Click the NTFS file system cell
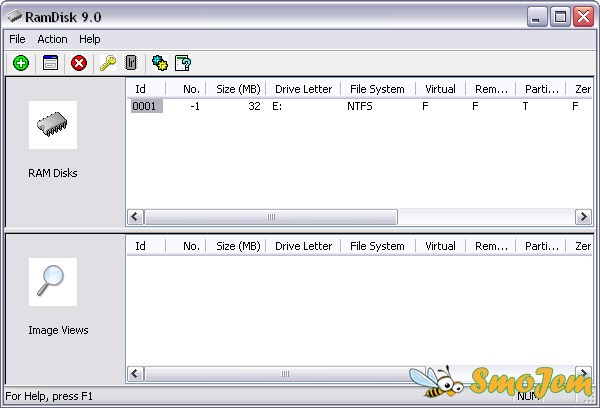 pos(360,106)
